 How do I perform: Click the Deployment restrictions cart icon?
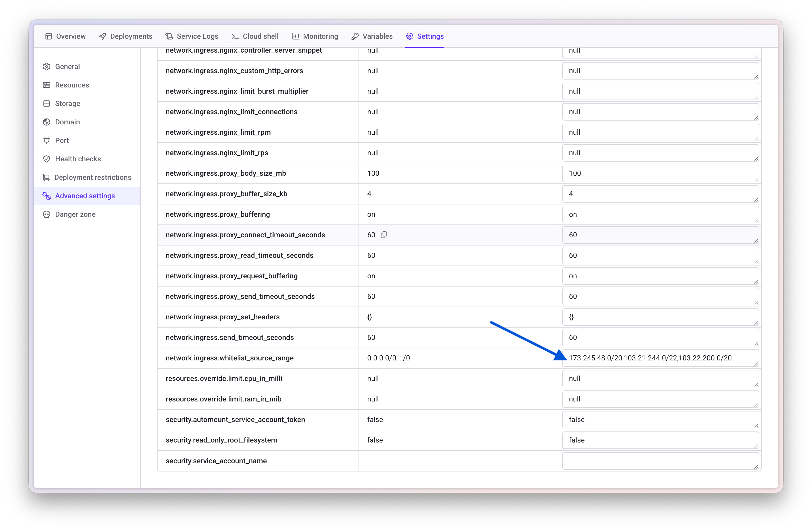click(x=46, y=177)
